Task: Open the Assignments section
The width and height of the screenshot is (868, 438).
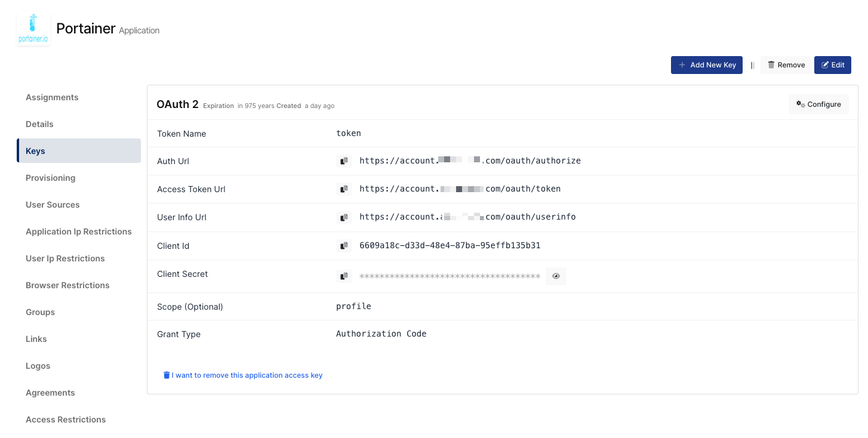Action: [x=52, y=97]
